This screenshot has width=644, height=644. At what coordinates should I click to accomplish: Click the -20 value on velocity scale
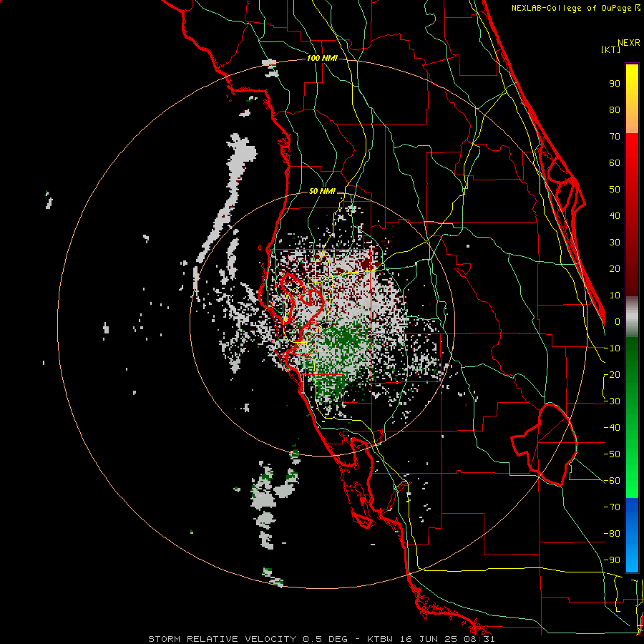612,375
